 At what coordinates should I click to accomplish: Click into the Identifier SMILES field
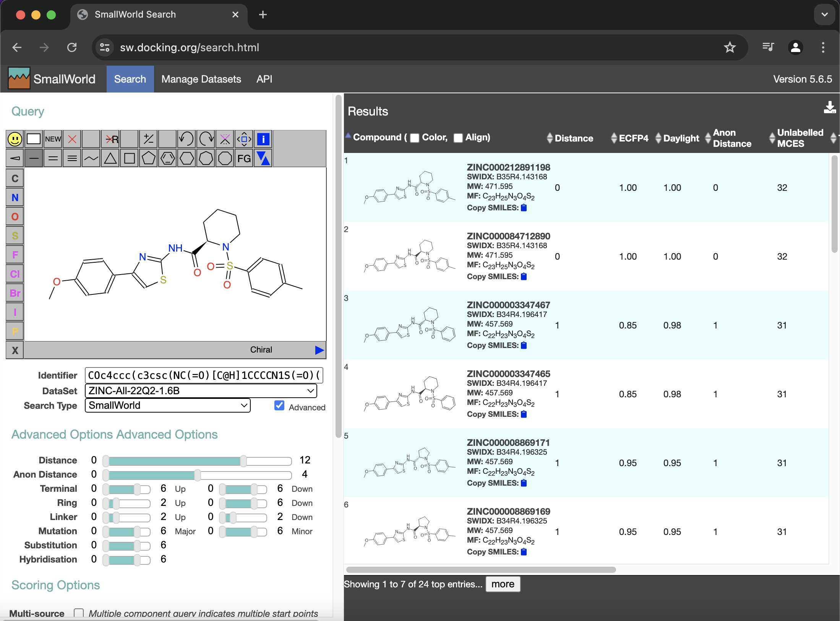[204, 376]
